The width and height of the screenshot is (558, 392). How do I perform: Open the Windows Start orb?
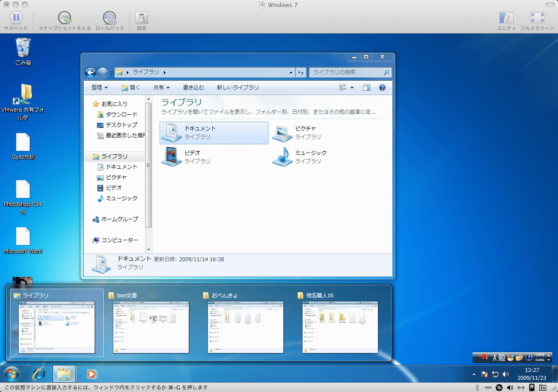click(12, 374)
